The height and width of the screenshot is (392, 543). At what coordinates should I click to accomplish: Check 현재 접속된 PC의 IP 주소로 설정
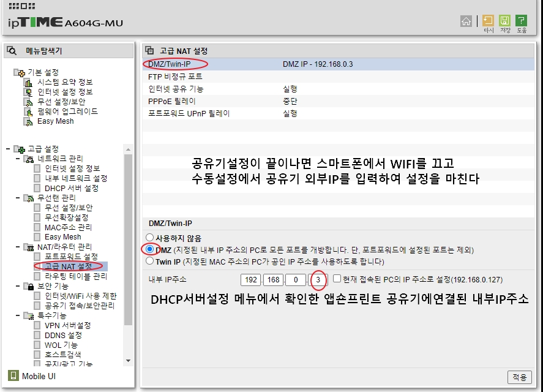pyautogui.click(x=337, y=279)
